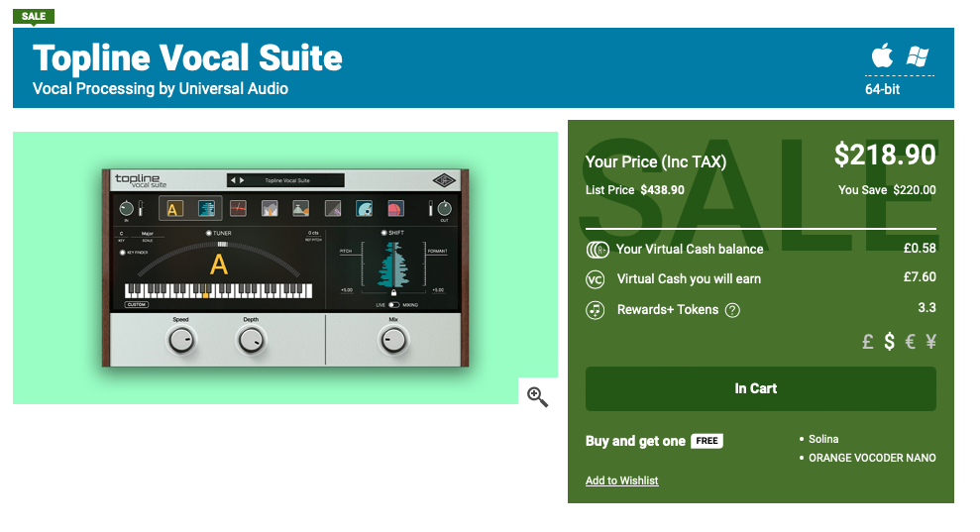The height and width of the screenshot is (532, 980).
Task: Click the Windows compatibility icon
Action: [x=917, y=56]
